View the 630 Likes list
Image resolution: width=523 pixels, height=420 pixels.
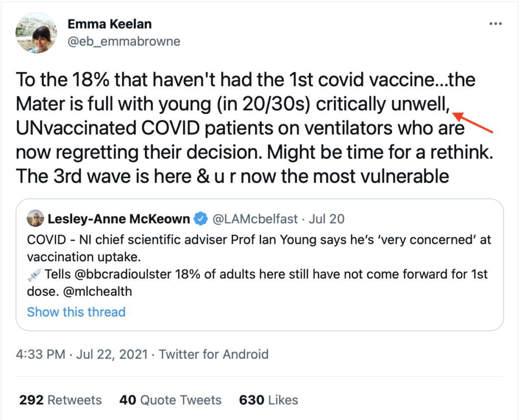click(269, 400)
